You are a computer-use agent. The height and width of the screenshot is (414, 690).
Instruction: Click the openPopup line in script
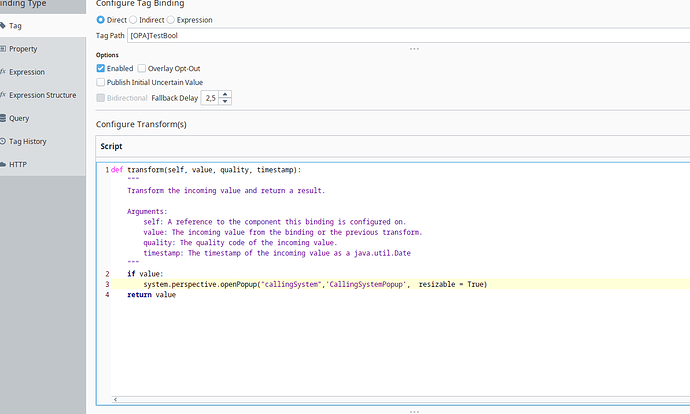point(315,284)
